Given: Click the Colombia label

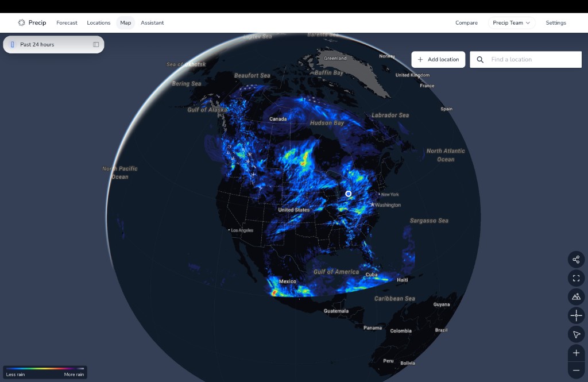Looking at the screenshot, I should point(401,331).
